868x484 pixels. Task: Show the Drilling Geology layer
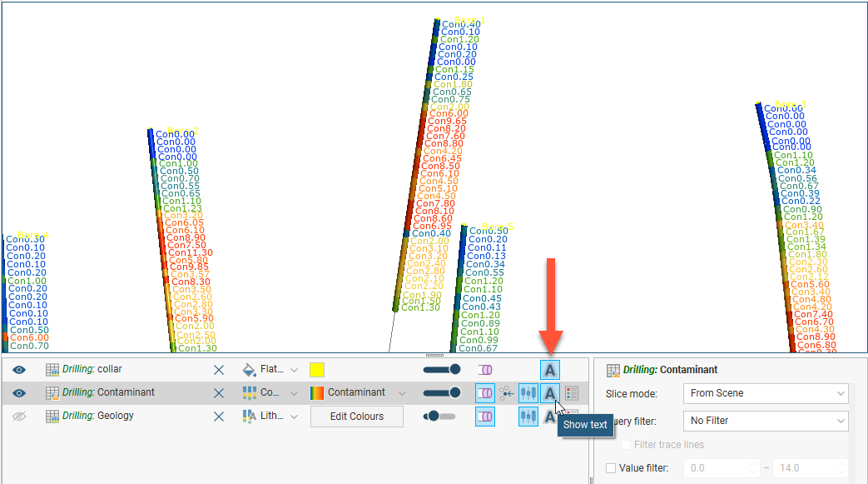19,416
